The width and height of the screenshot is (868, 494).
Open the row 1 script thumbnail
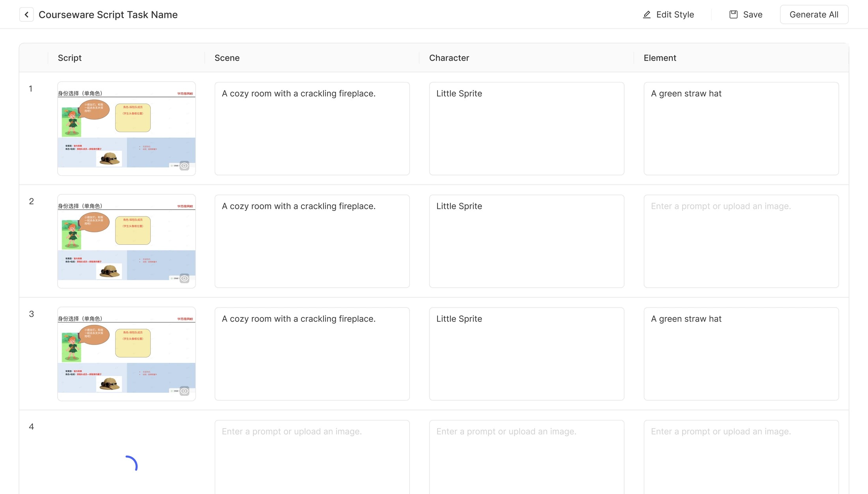127,129
